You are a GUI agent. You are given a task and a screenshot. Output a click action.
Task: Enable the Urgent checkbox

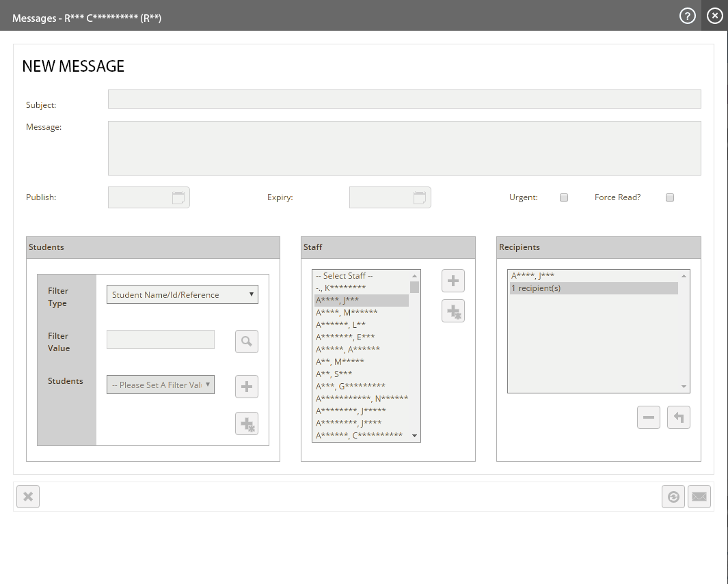(564, 197)
